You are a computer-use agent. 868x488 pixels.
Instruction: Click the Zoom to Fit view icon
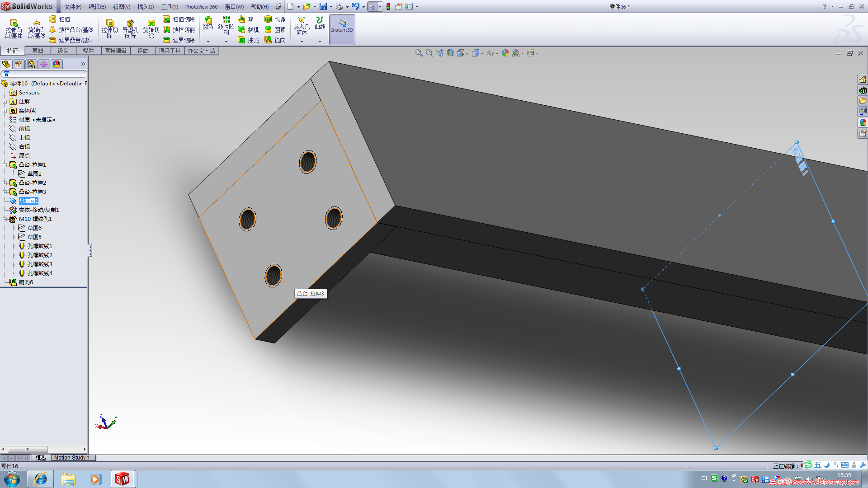[419, 53]
